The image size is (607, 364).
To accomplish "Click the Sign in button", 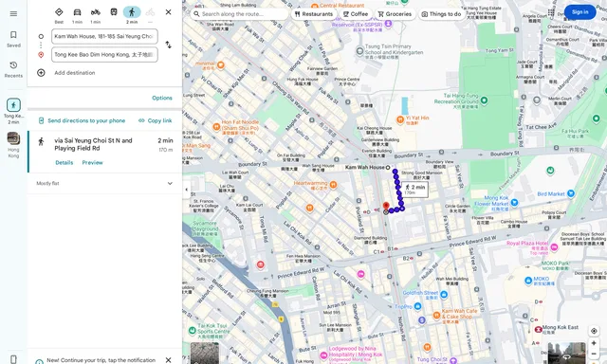I will [x=579, y=12].
